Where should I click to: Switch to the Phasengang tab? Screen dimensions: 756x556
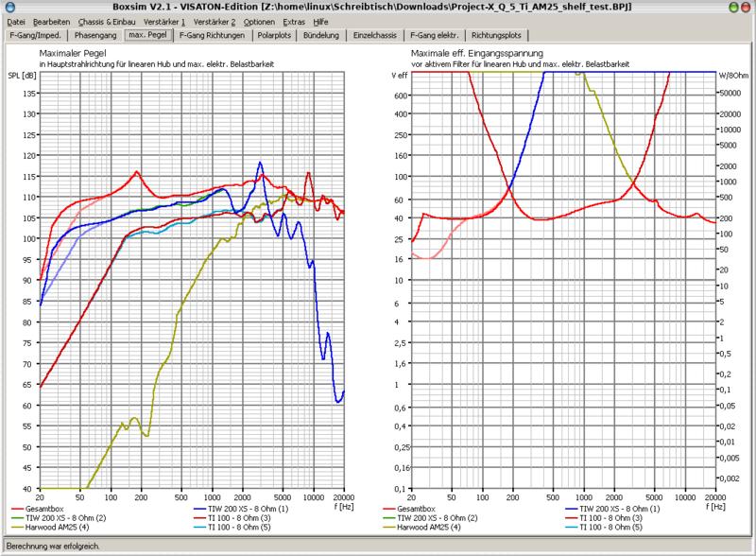[x=95, y=35]
